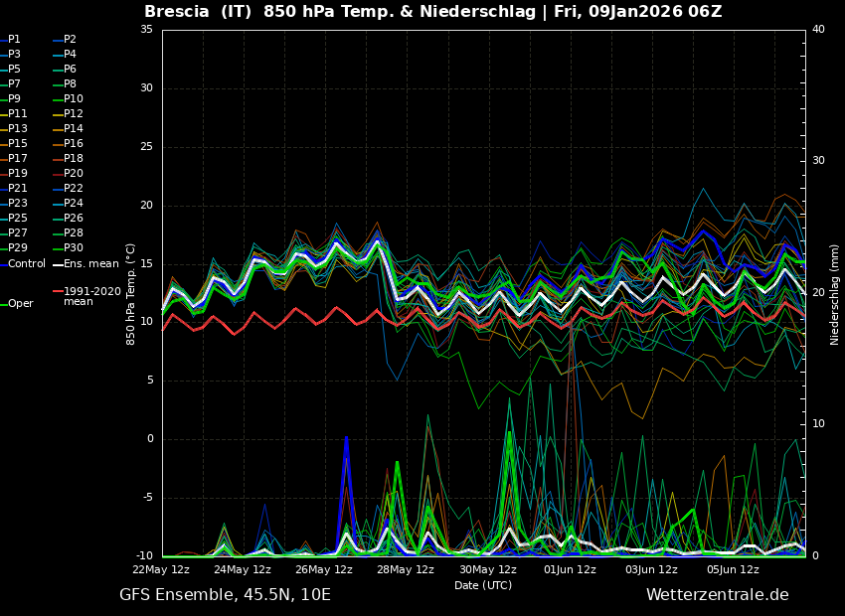This screenshot has height=616, width=845.
Task: Click the 40 precipitation axis tick
Action: 818,30
